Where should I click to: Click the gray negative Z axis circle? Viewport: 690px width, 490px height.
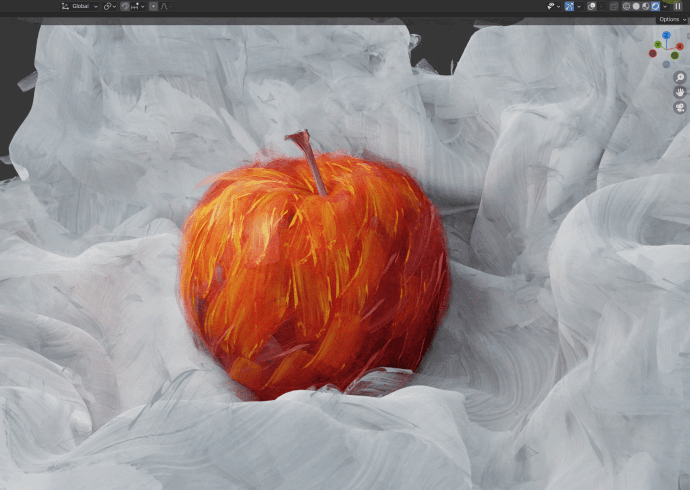(666, 64)
